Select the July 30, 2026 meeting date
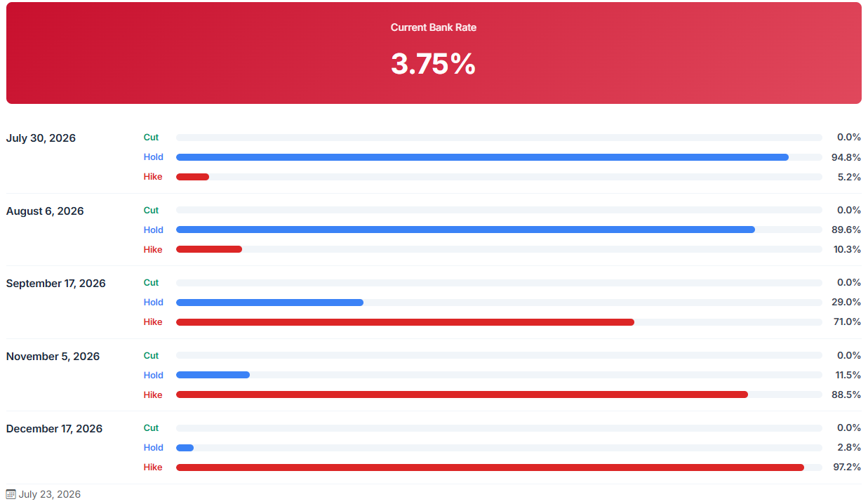 tap(41, 138)
